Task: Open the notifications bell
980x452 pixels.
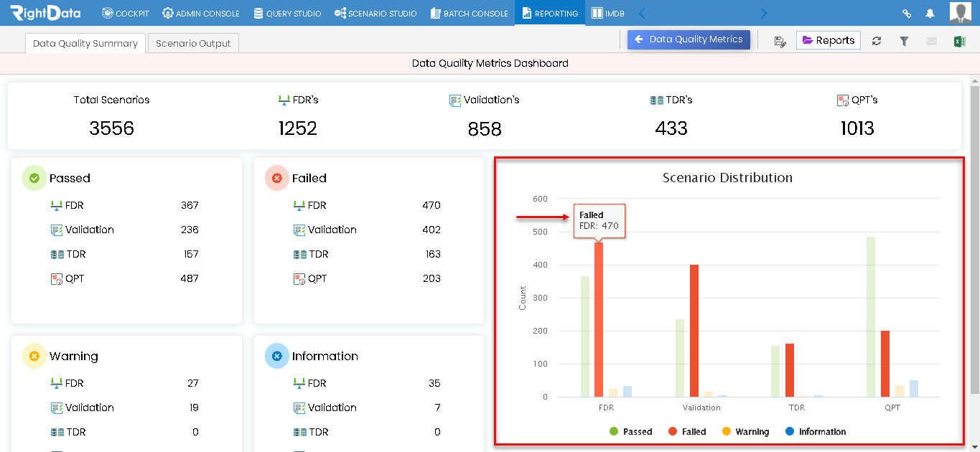Action: (930, 13)
